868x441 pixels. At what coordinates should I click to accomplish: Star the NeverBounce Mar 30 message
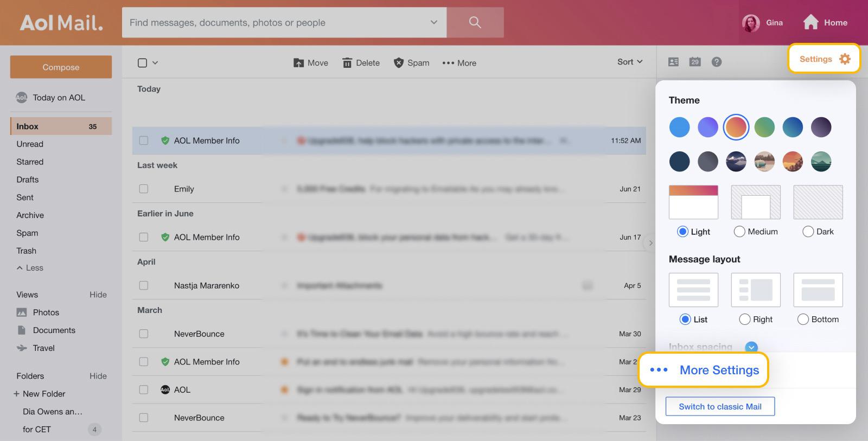click(x=284, y=334)
